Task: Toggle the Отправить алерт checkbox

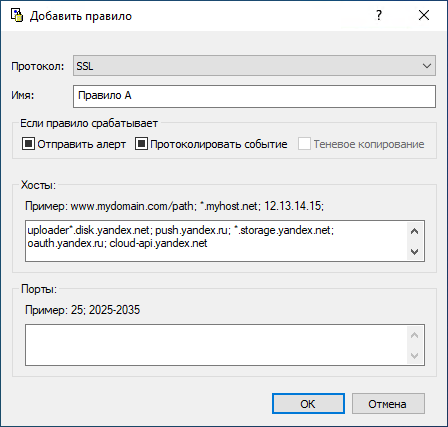Action: click(x=28, y=144)
